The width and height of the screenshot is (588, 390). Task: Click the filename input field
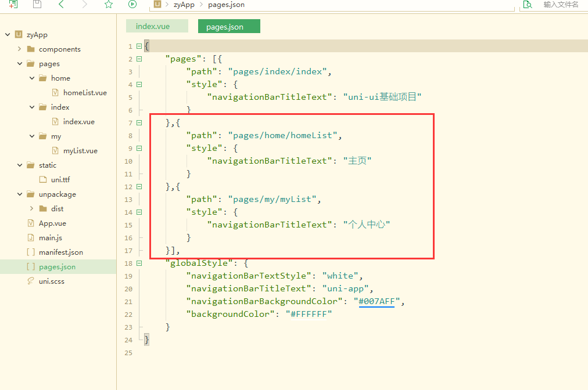click(x=561, y=5)
